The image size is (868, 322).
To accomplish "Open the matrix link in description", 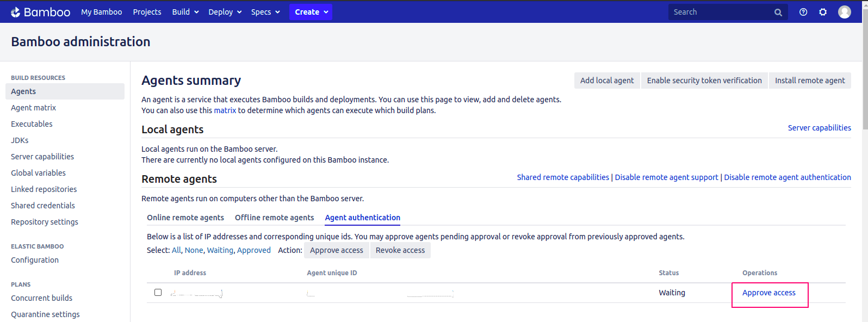I will pyautogui.click(x=225, y=110).
